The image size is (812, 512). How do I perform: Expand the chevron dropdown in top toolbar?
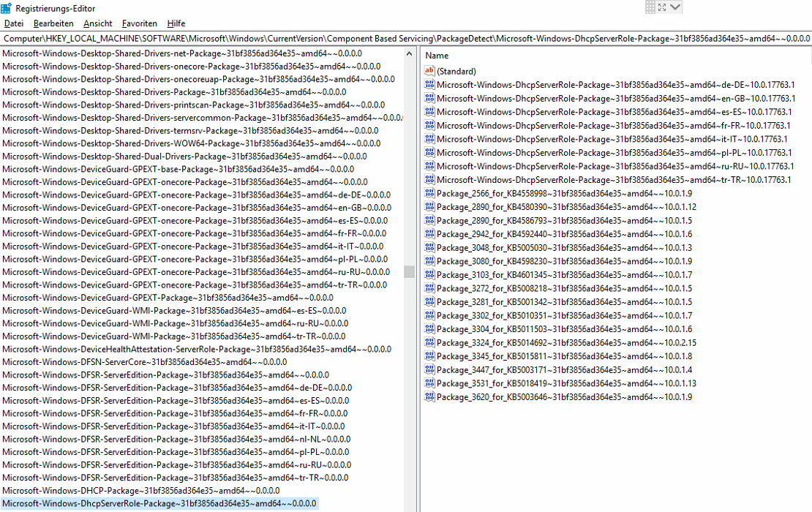[x=675, y=7]
